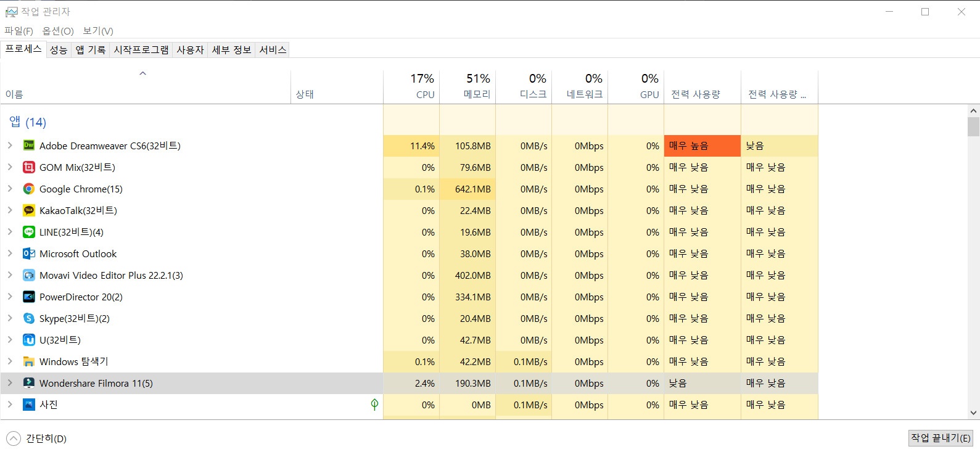Expand the Microsoft Outlook process group
Image resolution: width=980 pixels, height=457 pixels.
point(10,253)
